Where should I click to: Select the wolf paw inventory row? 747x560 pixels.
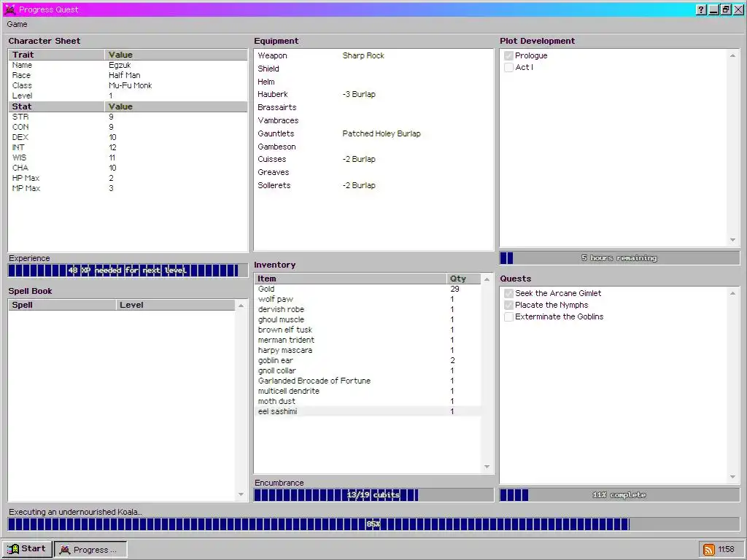coord(368,299)
